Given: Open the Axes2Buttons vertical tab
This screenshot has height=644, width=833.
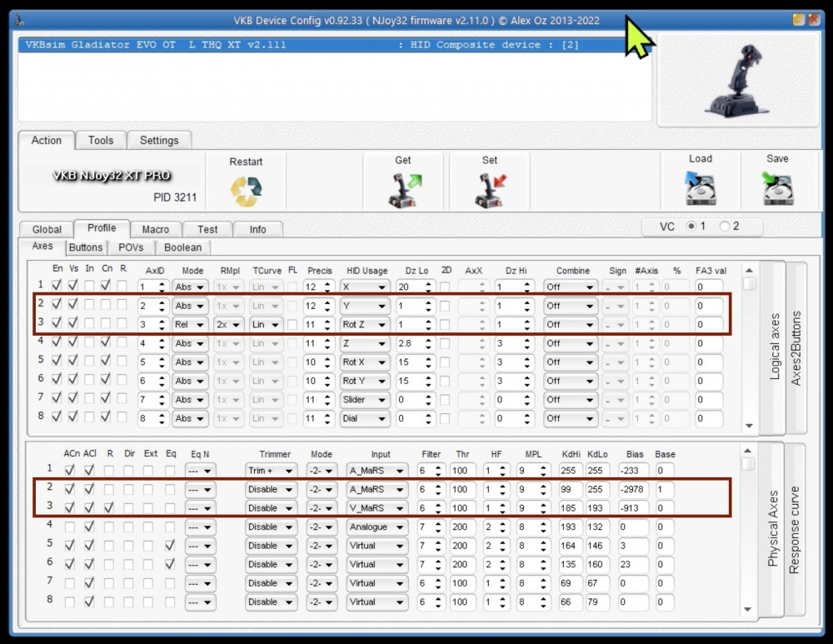Looking at the screenshot, I should pos(796,348).
